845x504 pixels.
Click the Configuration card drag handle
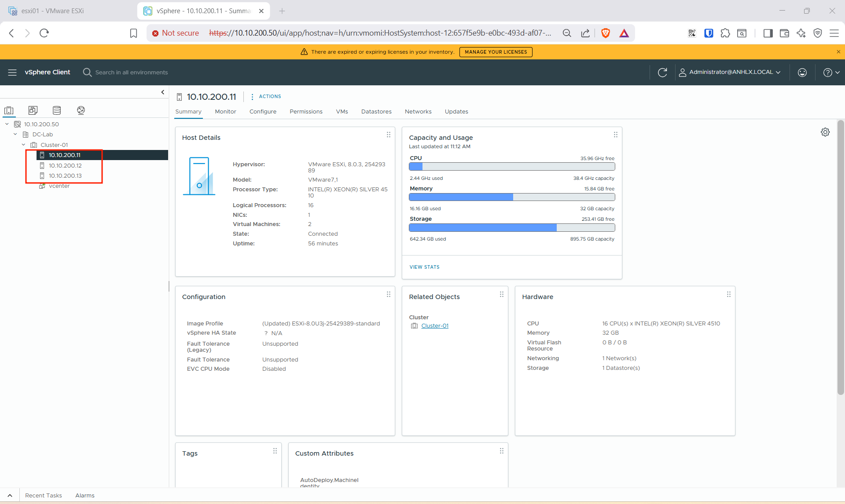coord(389,294)
